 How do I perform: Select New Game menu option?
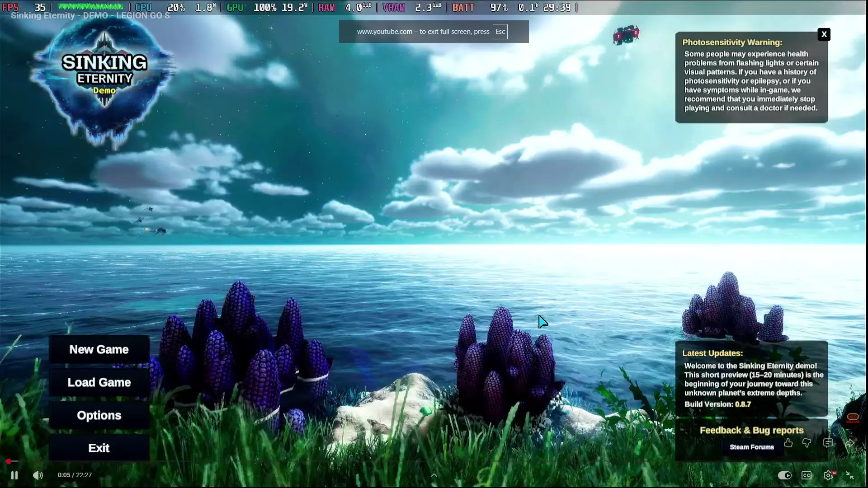coord(99,349)
